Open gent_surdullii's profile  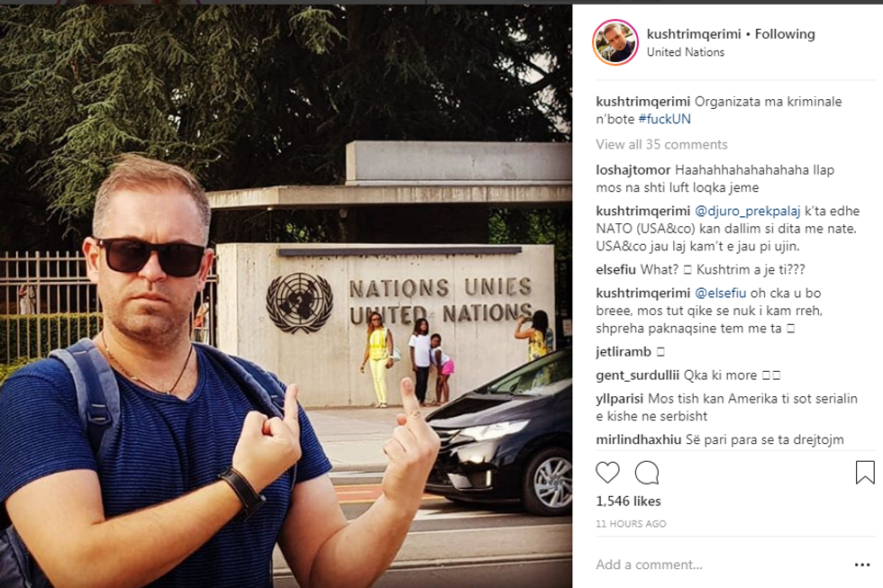pyautogui.click(x=638, y=375)
